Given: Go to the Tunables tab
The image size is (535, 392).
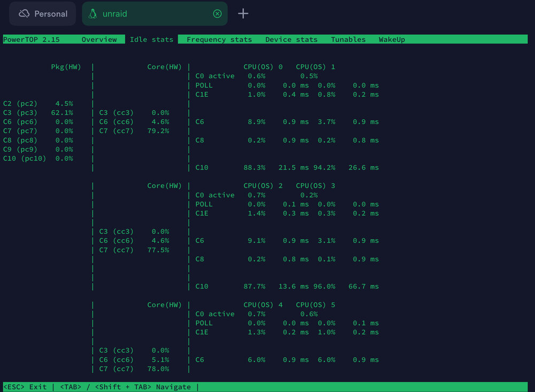Looking at the screenshot, I should click(x=348, y=40).
